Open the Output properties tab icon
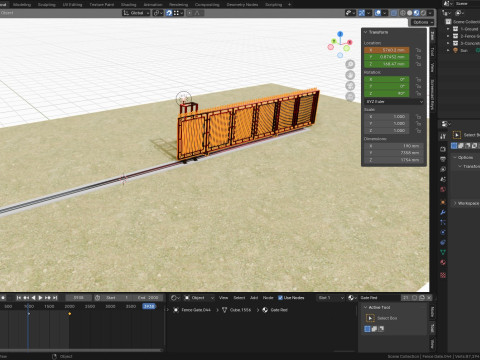This screenshot has height=360, width=480. click(443, 159)
